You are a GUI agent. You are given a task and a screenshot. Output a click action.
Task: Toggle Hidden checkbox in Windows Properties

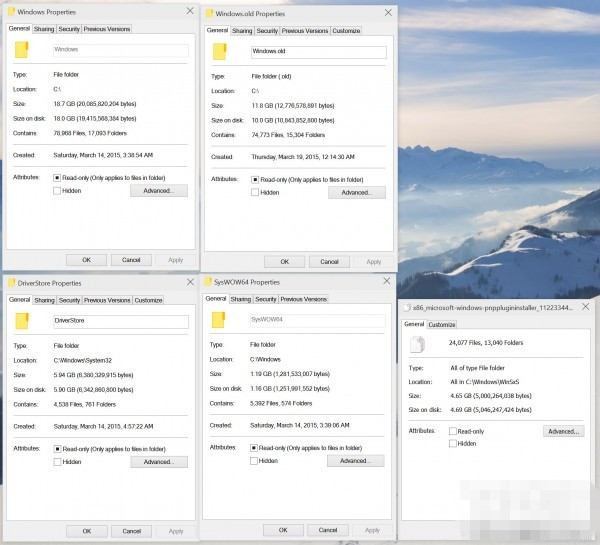[57, 190]
